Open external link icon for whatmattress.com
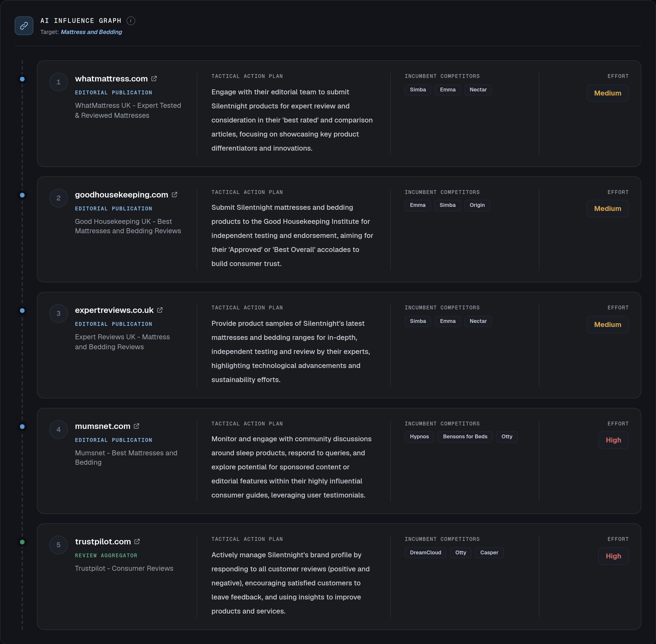656x644 pixels. tap(154, 79)
